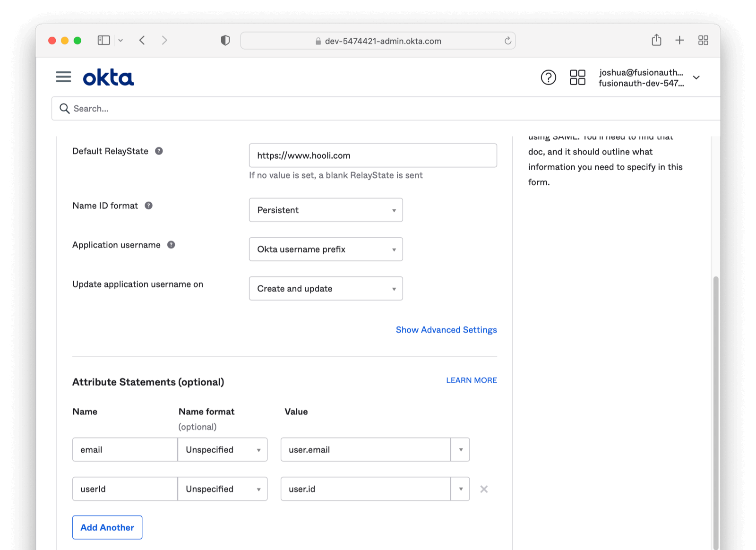Remove the userId attribute statement row
The width and height of the screenshot is (756, 550).
[484, 489]
